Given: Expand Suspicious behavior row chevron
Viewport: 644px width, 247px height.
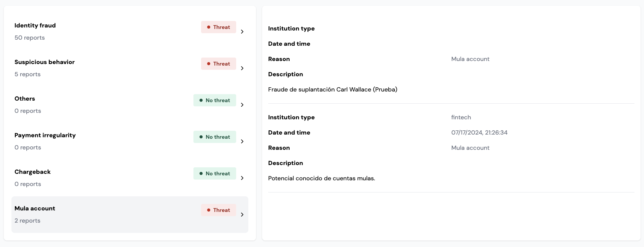Looking at the screenshot, I should point(242,68).
